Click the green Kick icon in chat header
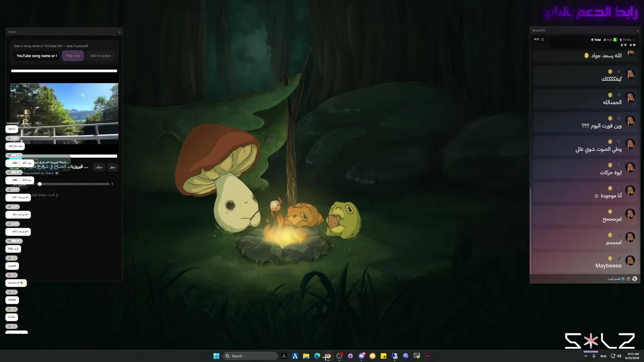Image resolution: width=644 pixels, height=362 pixels. (615, 39)
